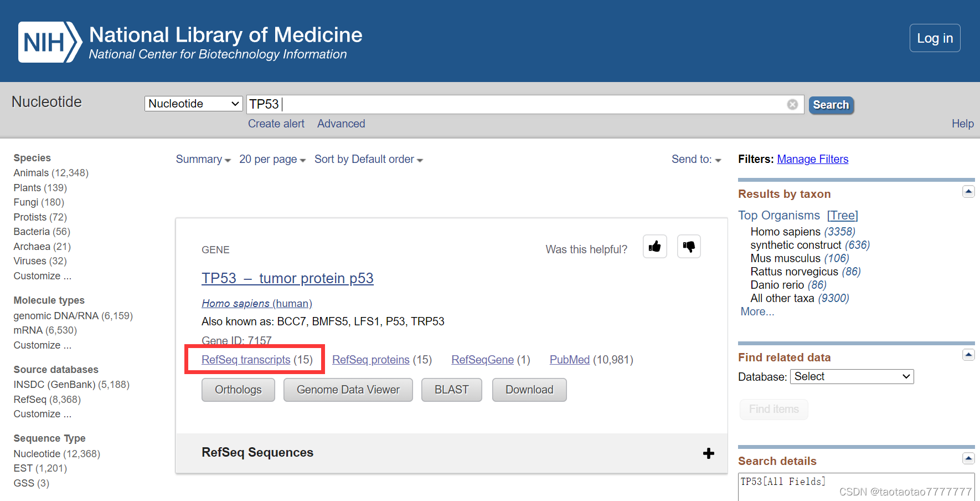Open the 20 per page menu

pos(272,159)
